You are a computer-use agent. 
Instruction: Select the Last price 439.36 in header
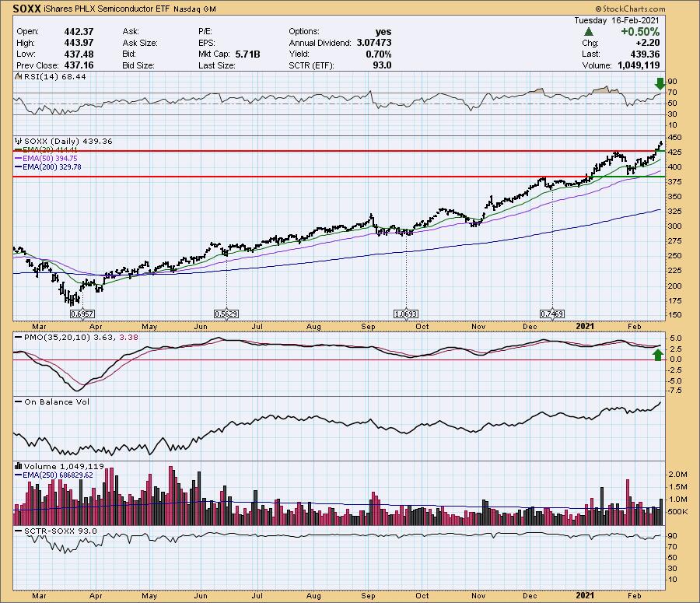click(x=645, y=54)
